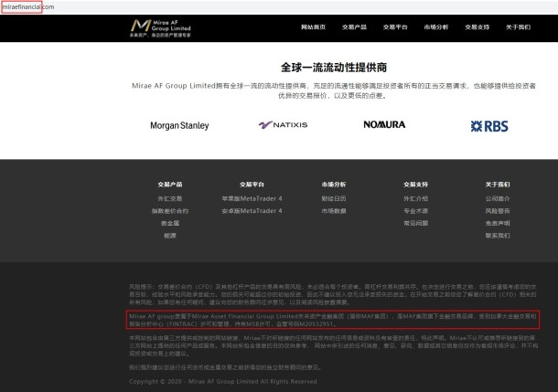Viewport: 558px width, 392px height.
Task: Click the Copyright © 2020 Mirae AF line
Action: [223, 381]
